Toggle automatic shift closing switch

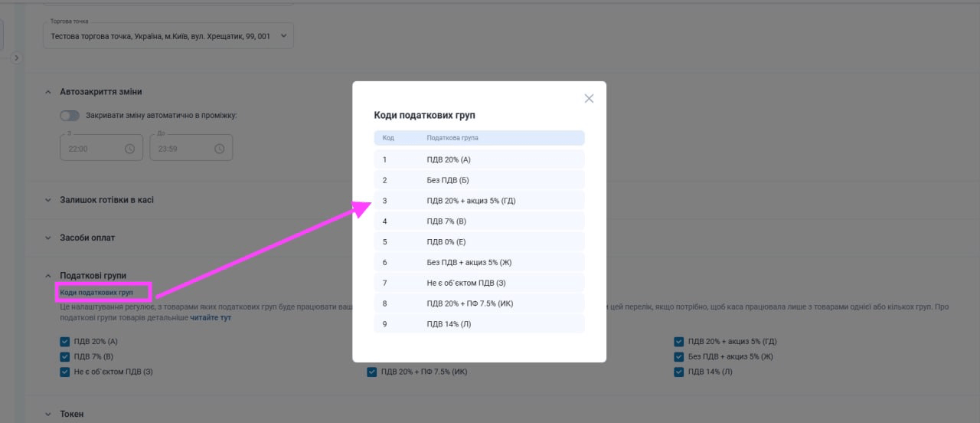pos(70,116)
